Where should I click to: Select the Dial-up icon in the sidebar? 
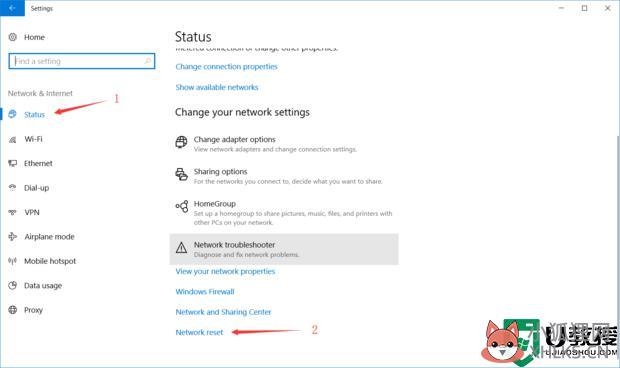13,188
